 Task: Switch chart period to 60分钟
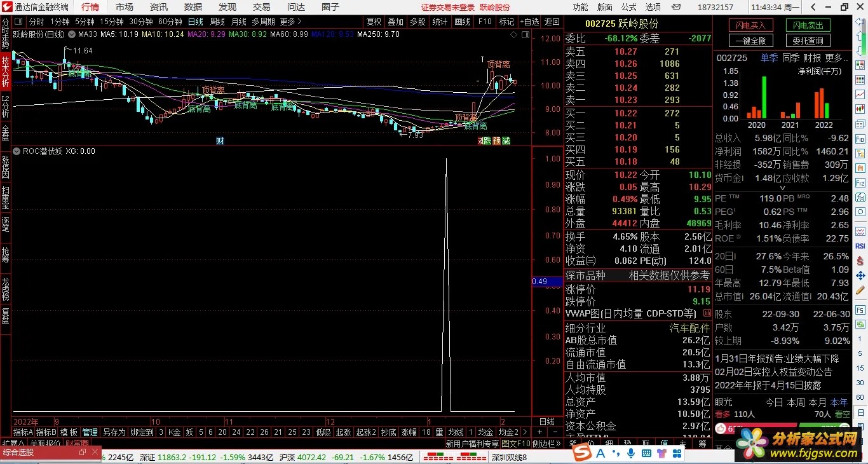pos(170,22)
